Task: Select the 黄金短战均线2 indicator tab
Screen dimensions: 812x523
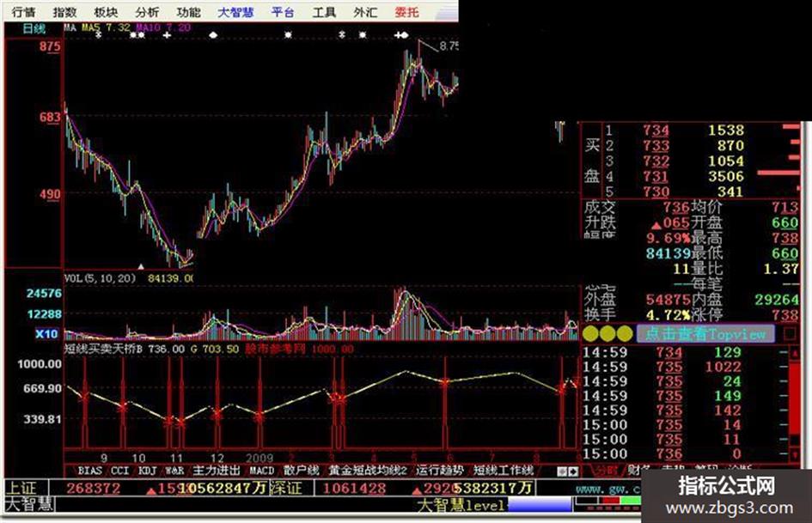Action: pyautogui.click(x=368, y=470)
